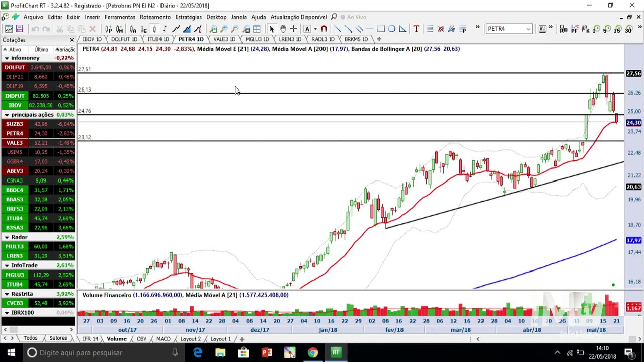The height and width of the screenshot is (362, 644).
Task: Click the PF point and figure icon
Action: (x=575, y=29)
